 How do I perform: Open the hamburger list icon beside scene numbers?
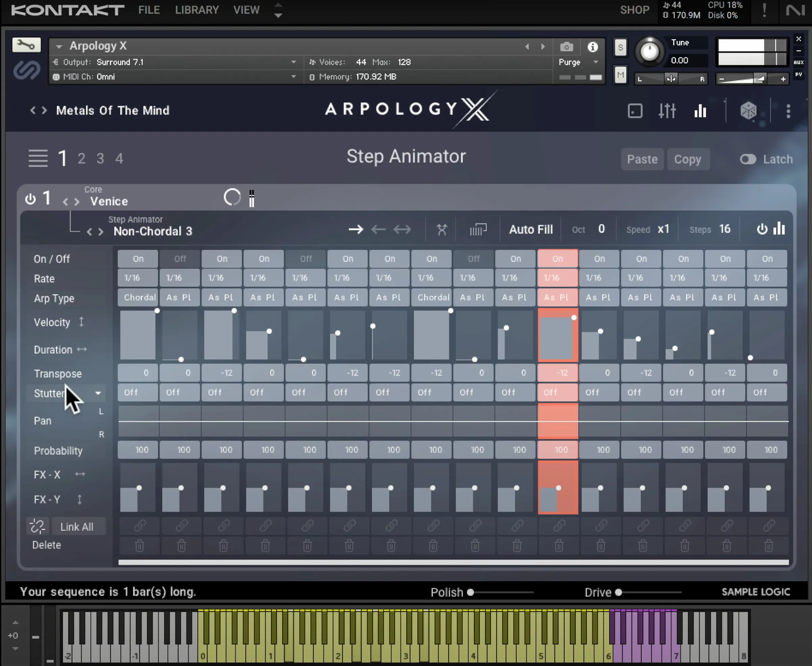tap(38, 158)
